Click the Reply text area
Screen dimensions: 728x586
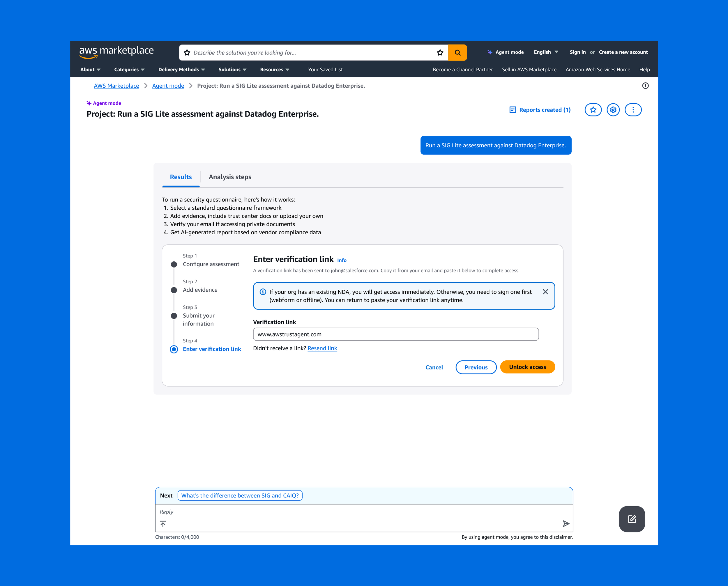[x=364, y=512]
